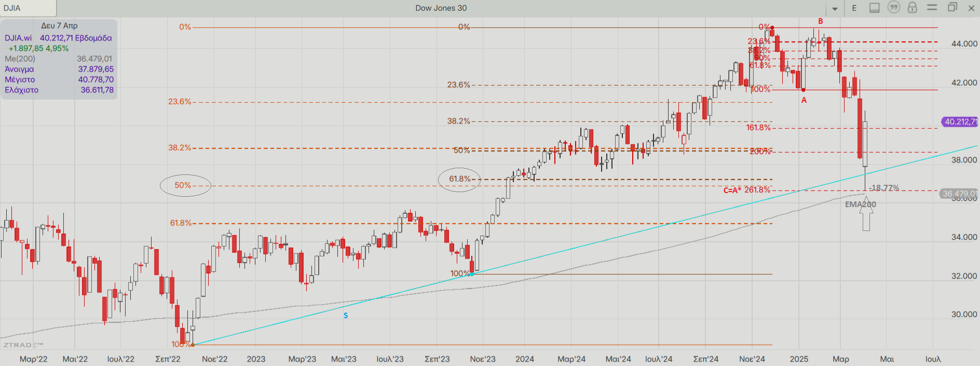Click the Ελάχιστο 36.611,78 row
Viewport: 980px width, 366px height.
point(58,90)
